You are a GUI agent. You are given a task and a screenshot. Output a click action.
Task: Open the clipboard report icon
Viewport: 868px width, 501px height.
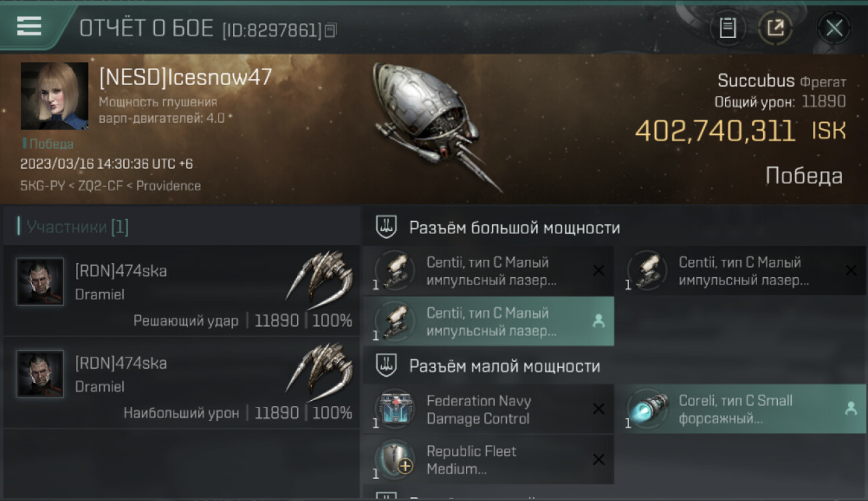pyautogui.click(x=728, y=28)
